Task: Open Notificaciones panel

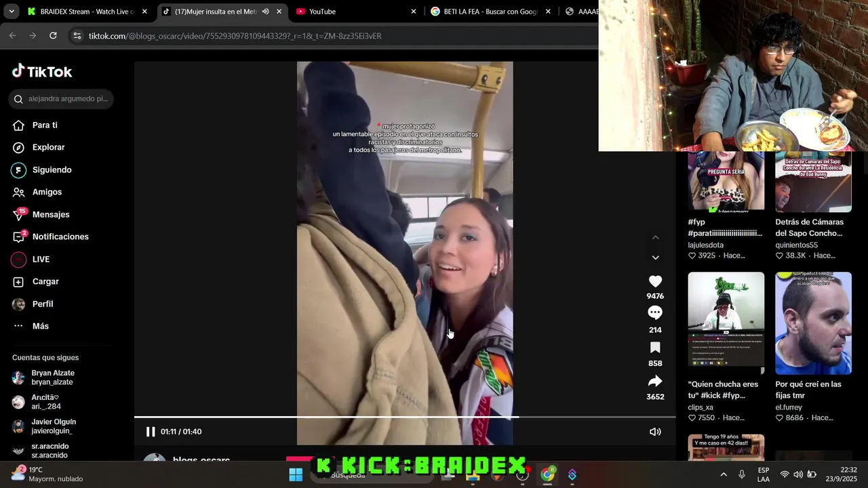Action: [60, 237]
